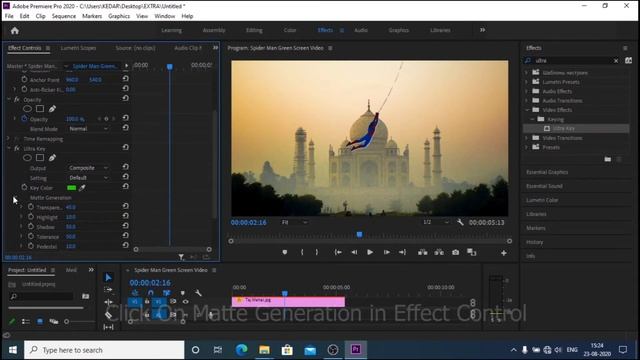
Task: Open the Essential Sound panel
Action: (x=544, y=186)
